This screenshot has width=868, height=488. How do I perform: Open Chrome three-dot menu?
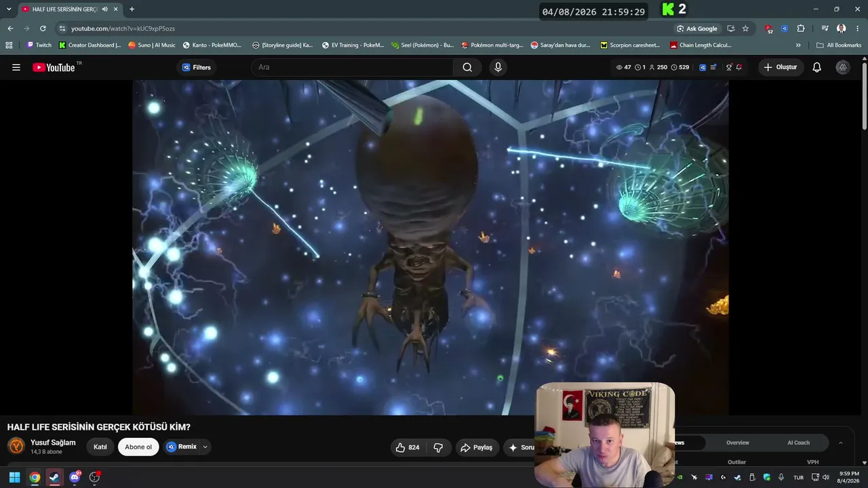pos(857,28)
